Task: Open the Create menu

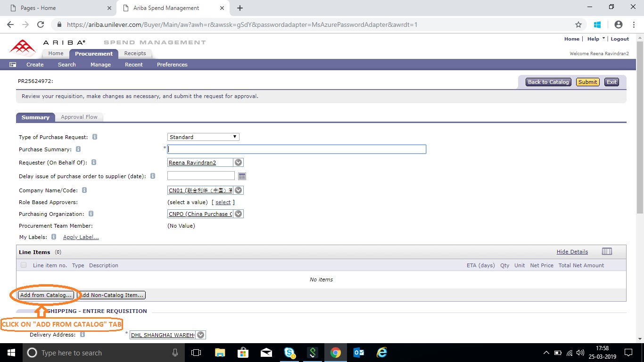Action: pyautogui.click(x=35, y=65)
